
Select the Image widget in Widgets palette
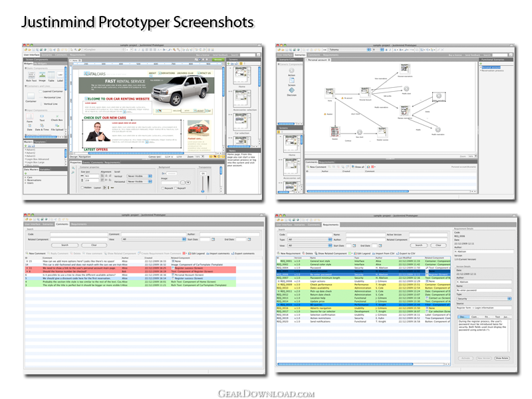click(42, 74)
